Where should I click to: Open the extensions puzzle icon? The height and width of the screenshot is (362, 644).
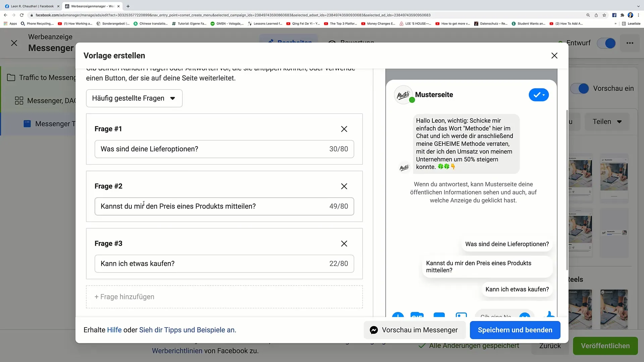pos(622,15)
